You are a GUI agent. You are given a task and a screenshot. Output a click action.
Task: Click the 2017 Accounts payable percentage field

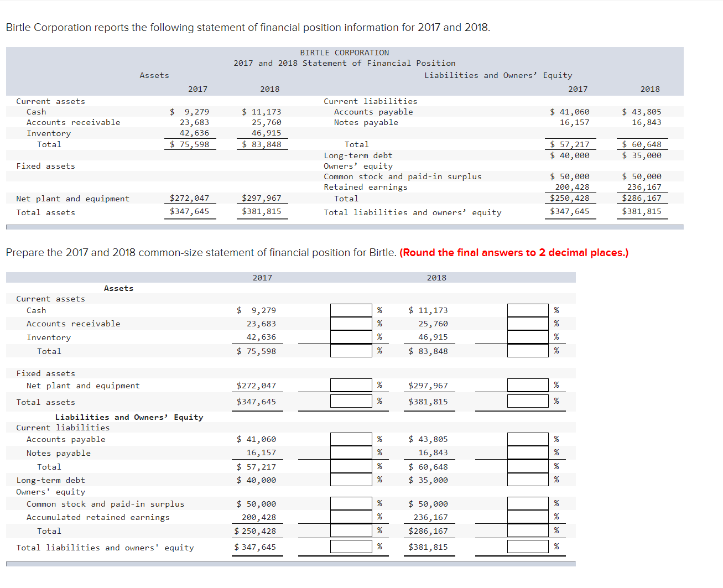[351, 439]
